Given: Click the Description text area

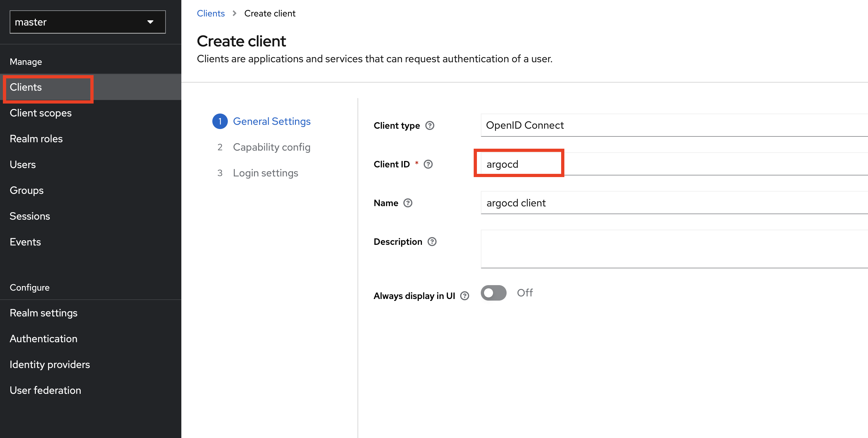Looking at the screenshot, I should point(674,249).
